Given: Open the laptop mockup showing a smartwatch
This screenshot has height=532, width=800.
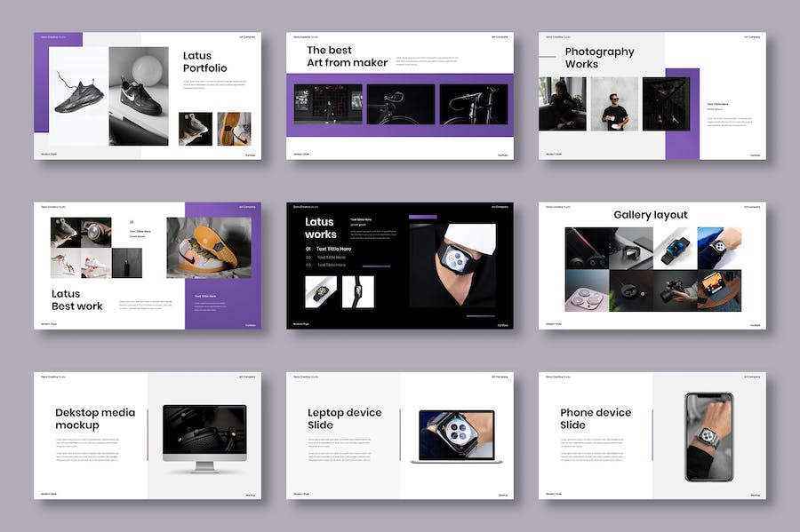Looking at the screenshot, I should 456,435.
